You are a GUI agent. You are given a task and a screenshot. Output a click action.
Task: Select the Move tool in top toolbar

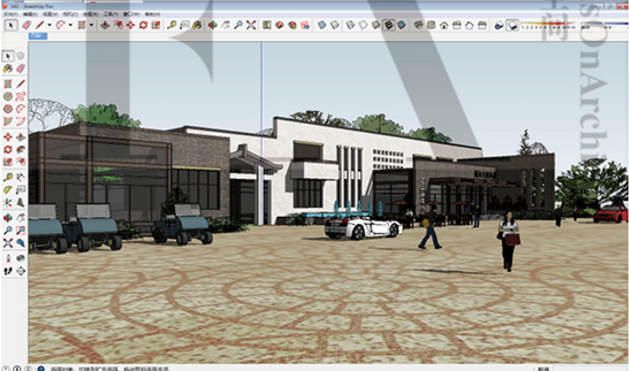130,25
